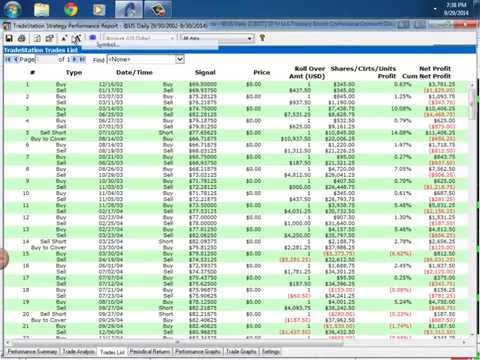
Task: Click the page number input field
Action: pos(46,59)
